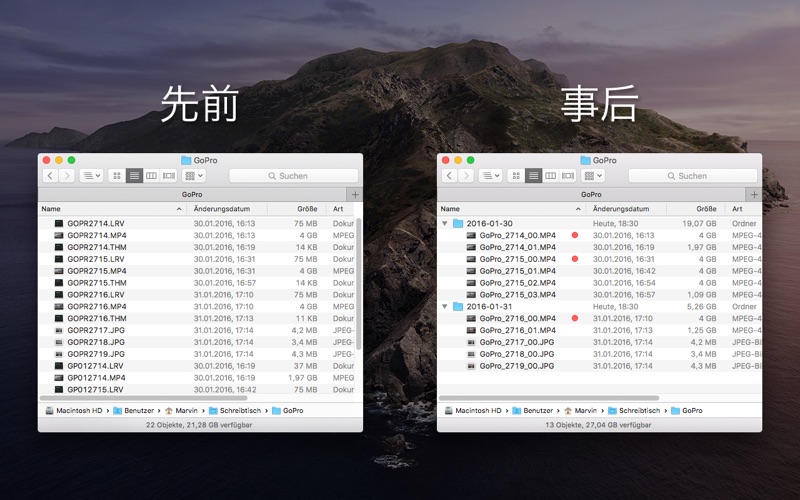
Task: Open Benutzer in the right path bar
Action: [535, 410]
